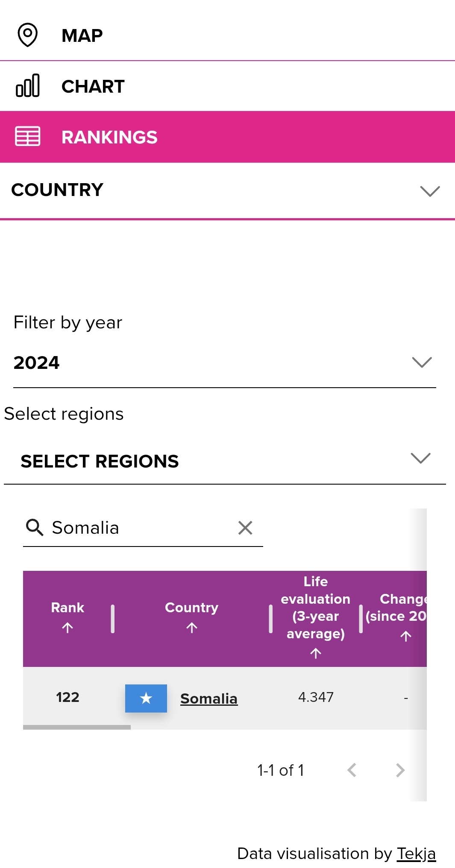Sort by Rank arrow
This screenshot has height=868, width=455.
(x=68, y=627)
